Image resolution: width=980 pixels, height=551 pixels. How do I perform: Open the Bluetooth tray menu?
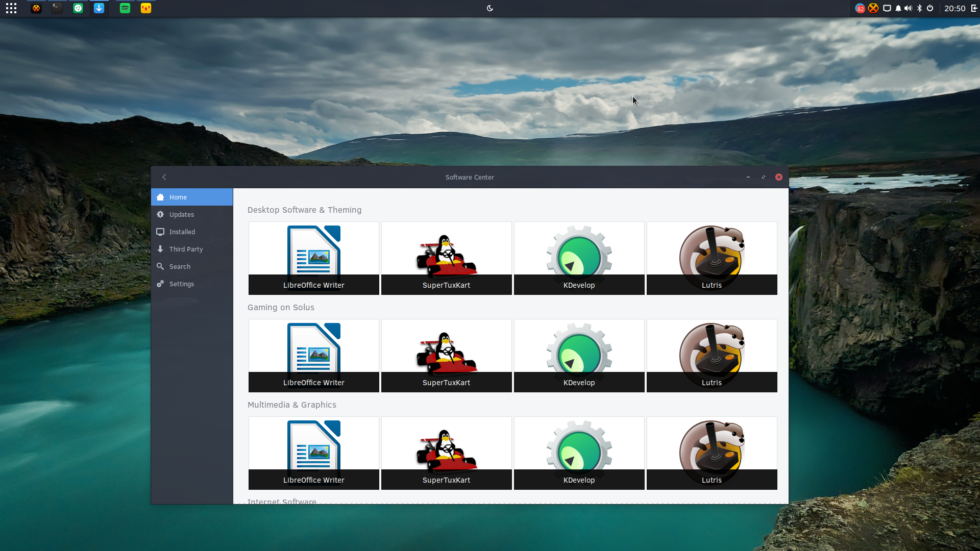(x=920, y=8)
